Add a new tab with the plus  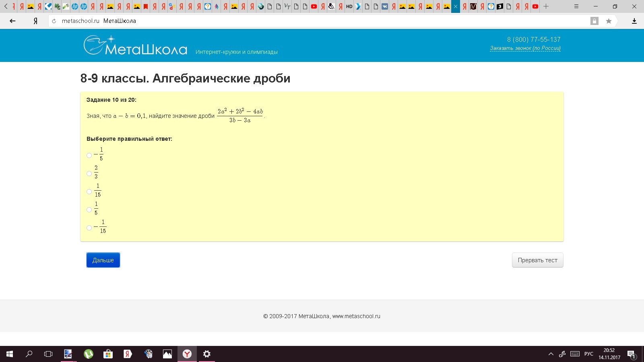click(x=546, y=6)
